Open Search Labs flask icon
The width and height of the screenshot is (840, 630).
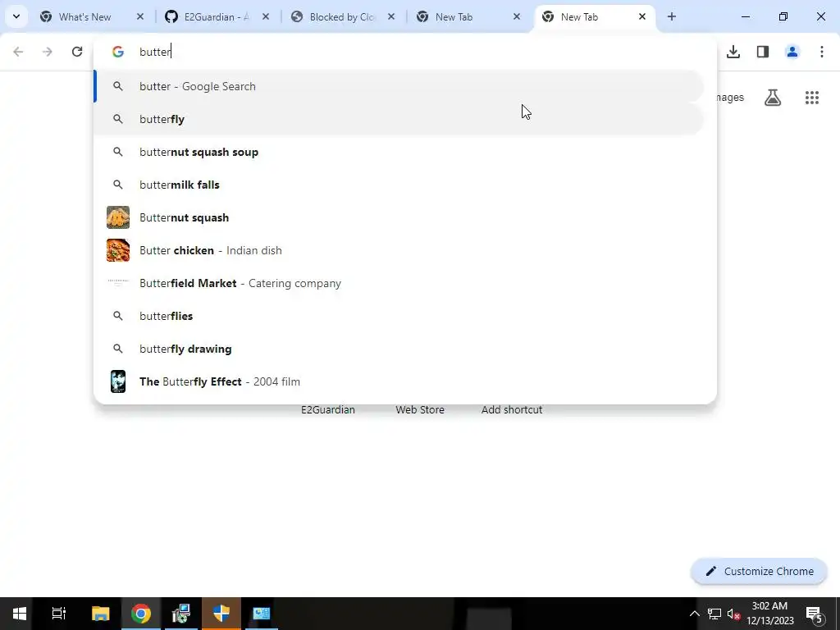[x=773, y=98]
